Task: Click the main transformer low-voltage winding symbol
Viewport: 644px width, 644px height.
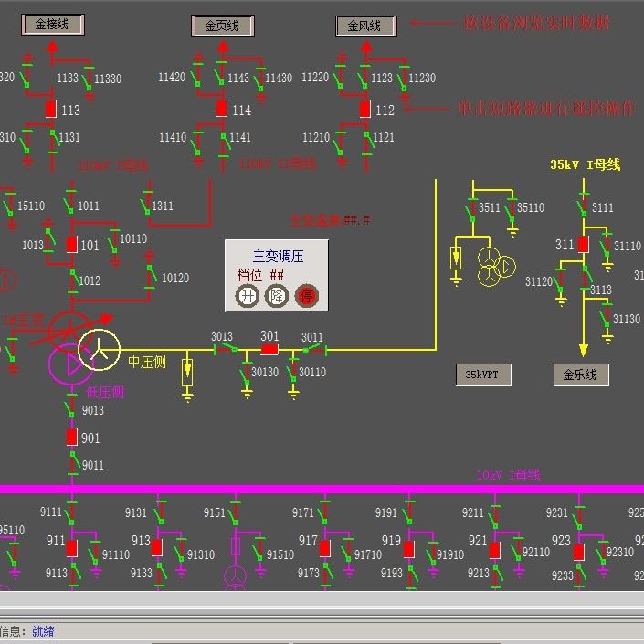Action: pos(69,364)
